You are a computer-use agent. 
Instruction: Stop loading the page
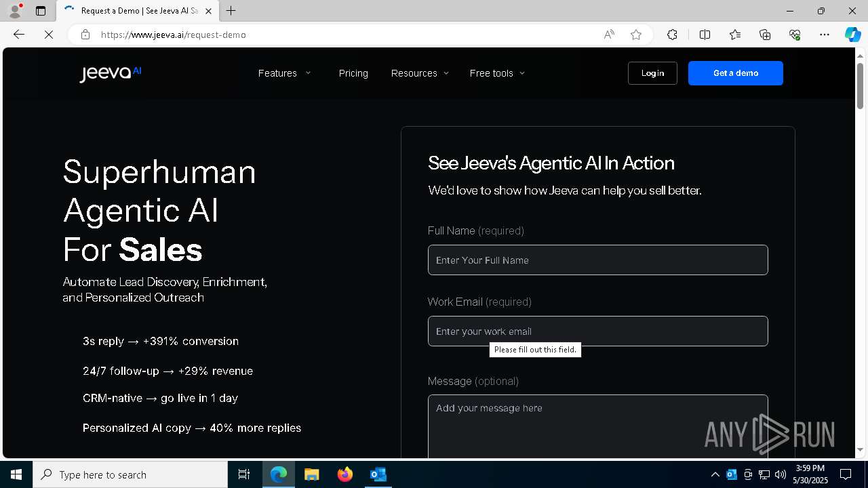tap(49, 35)
